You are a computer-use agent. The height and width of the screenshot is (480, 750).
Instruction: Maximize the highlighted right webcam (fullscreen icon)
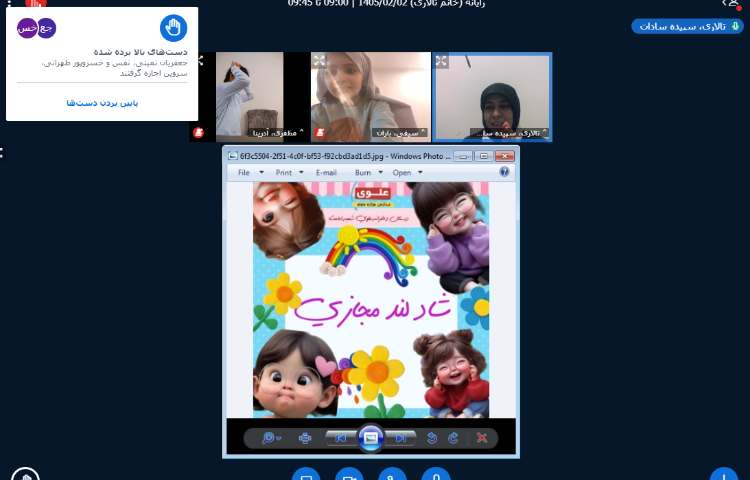(x=441, y=61)
